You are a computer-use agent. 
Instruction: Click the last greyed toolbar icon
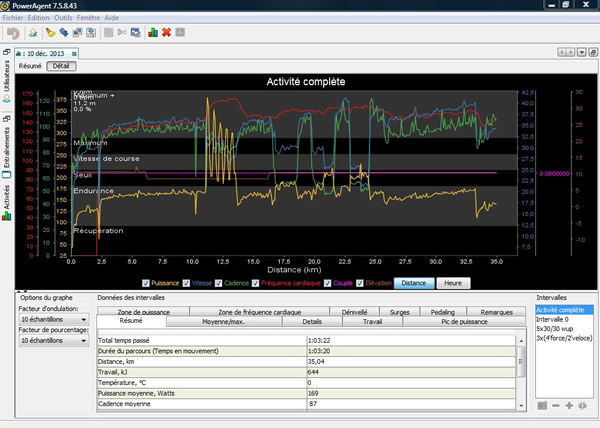(180, 33)
